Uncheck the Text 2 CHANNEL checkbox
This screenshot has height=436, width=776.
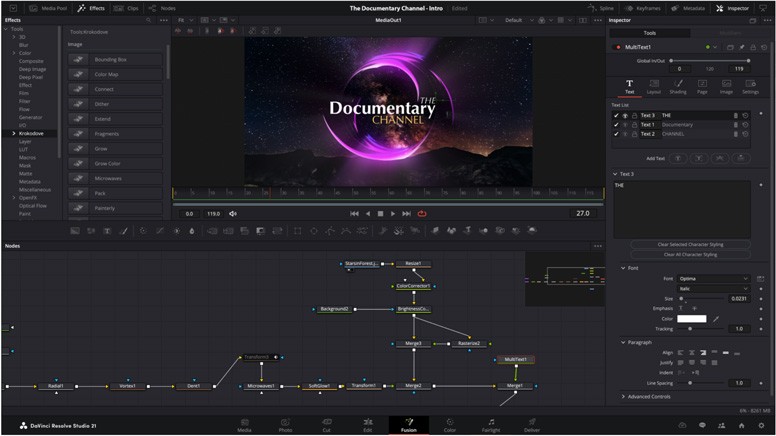click(616, 134)
